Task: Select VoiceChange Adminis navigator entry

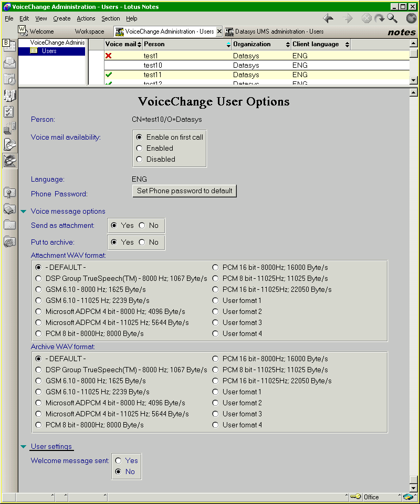Action: [x=57, y=43]
